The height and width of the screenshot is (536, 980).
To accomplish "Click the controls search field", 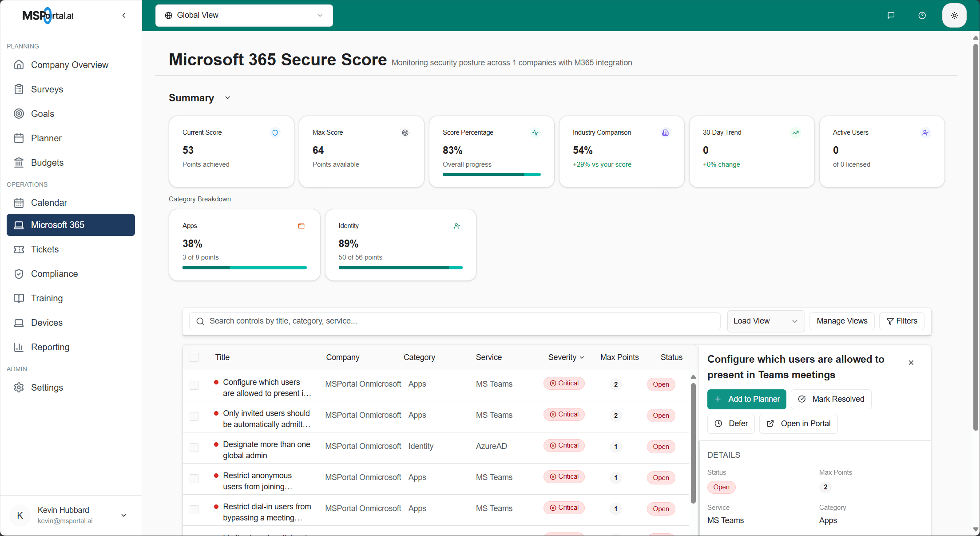I will (453, 321).
